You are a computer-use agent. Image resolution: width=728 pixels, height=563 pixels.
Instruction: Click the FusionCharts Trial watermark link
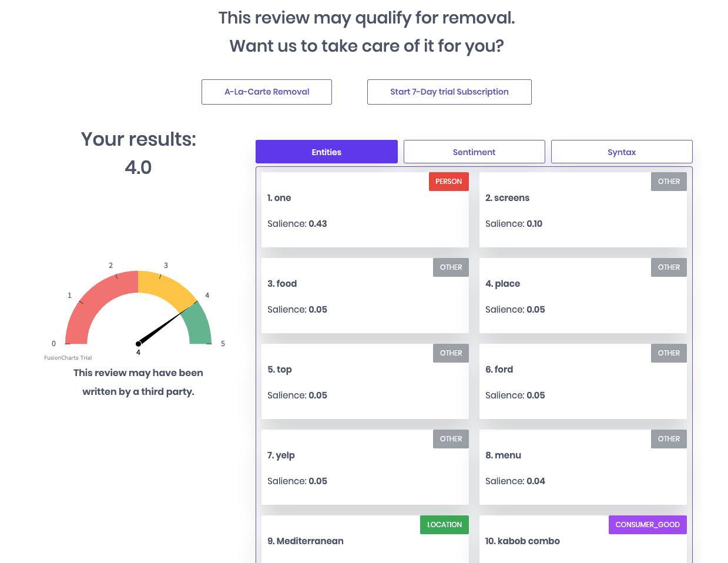click(68, 358)
